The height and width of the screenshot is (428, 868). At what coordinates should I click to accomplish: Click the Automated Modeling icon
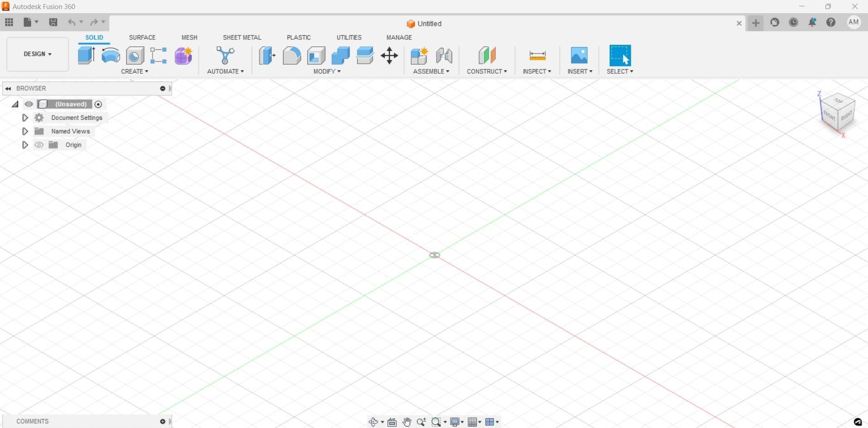pyautogui.click(x=225, y=56)
